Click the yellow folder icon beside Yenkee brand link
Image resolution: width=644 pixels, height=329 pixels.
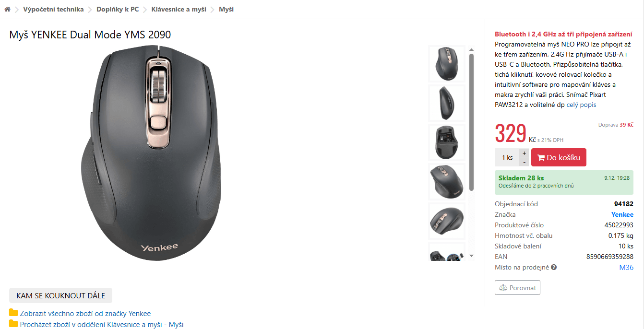coord(13,313)
